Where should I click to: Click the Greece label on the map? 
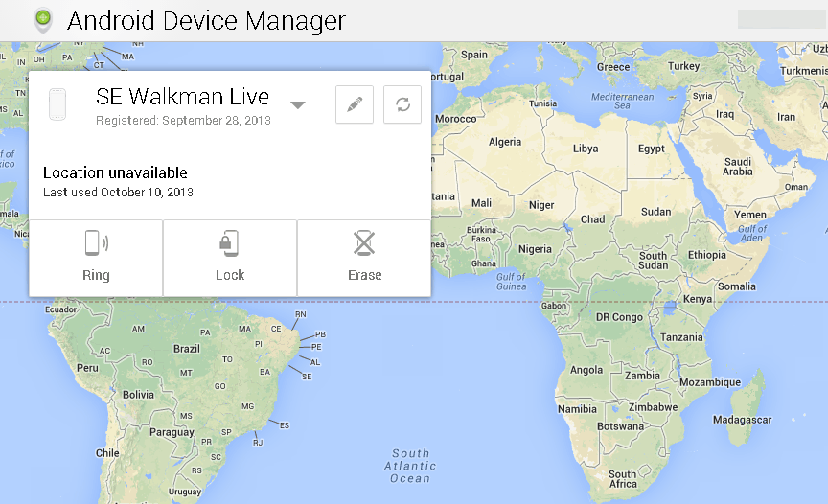(x=613, y=68)
